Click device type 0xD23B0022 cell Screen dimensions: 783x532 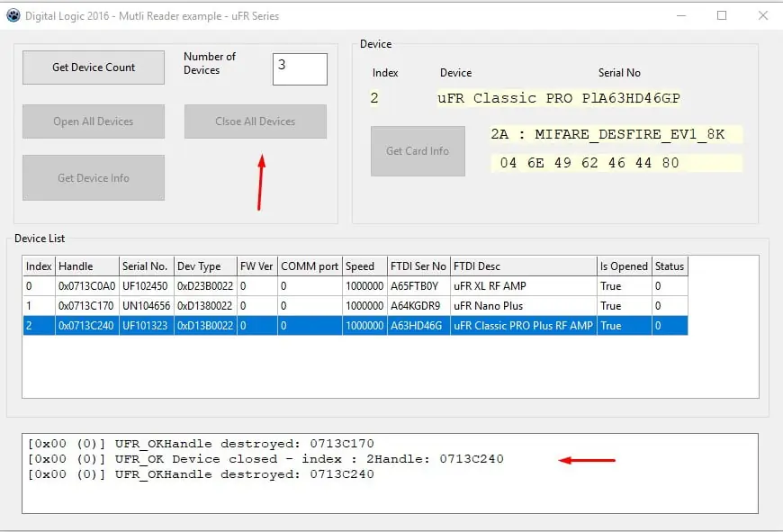205,286
